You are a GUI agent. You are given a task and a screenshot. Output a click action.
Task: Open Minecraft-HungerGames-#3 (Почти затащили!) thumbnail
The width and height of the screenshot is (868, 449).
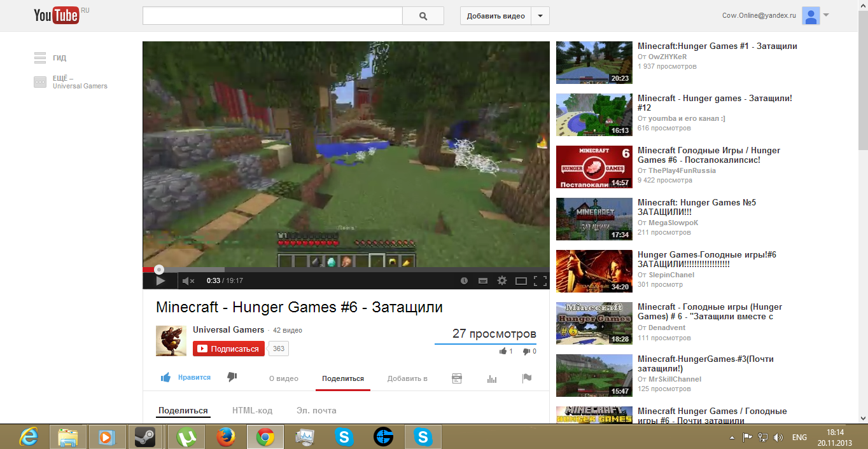pos(594,375)
